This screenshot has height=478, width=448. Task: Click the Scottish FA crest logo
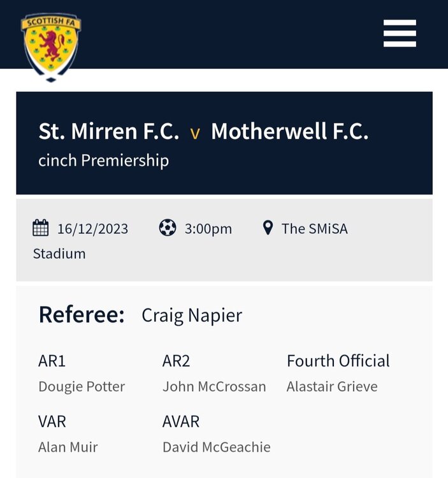point(51,47)
